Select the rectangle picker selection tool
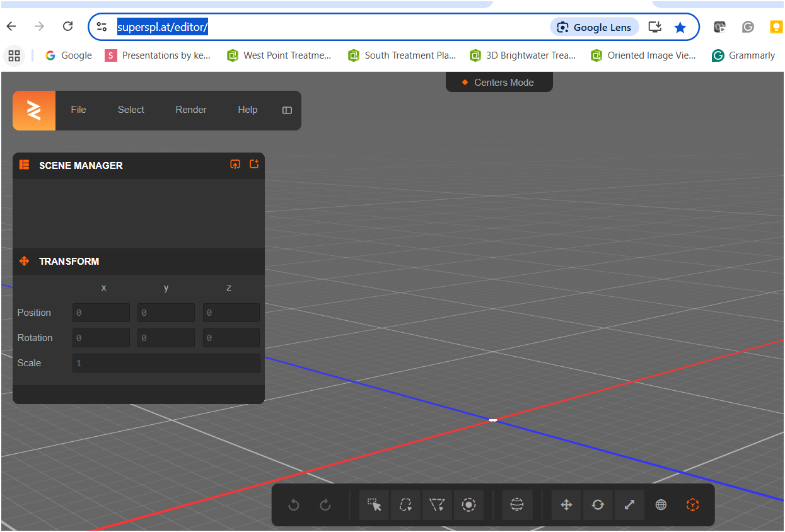This screenshot has width=785, height=532. point(375,505)
